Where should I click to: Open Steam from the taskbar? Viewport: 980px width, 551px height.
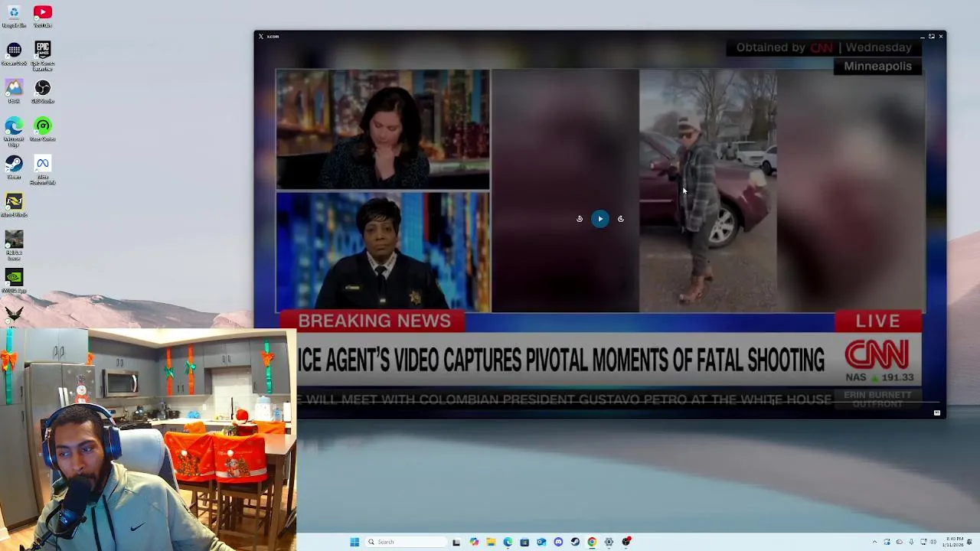(575, 542)
